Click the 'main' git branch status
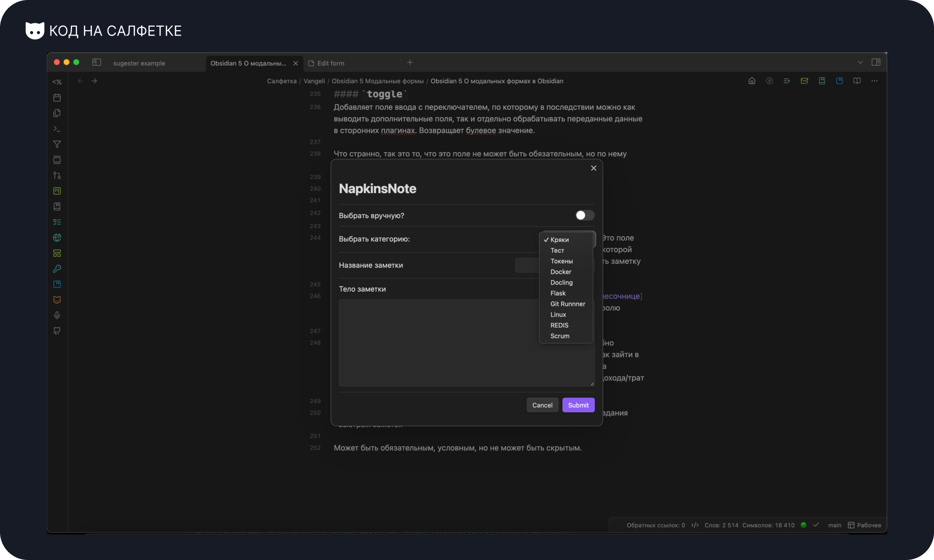This screenshot has height=560, width=934. pos(835,525)
